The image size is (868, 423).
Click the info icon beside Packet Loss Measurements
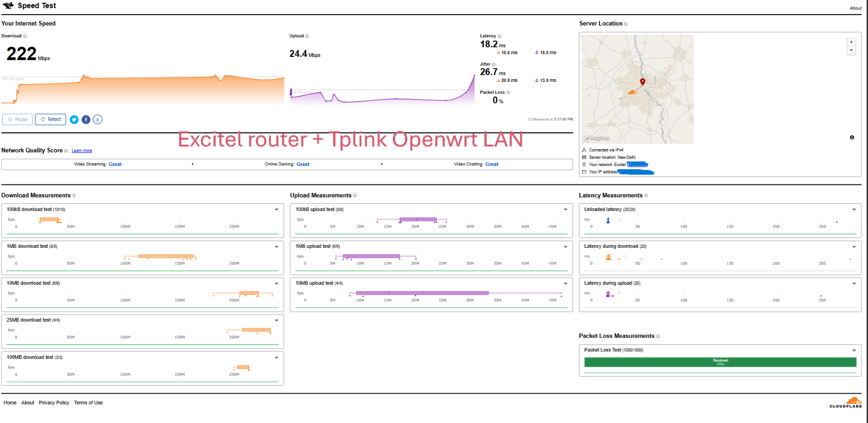tap(658, 336)
